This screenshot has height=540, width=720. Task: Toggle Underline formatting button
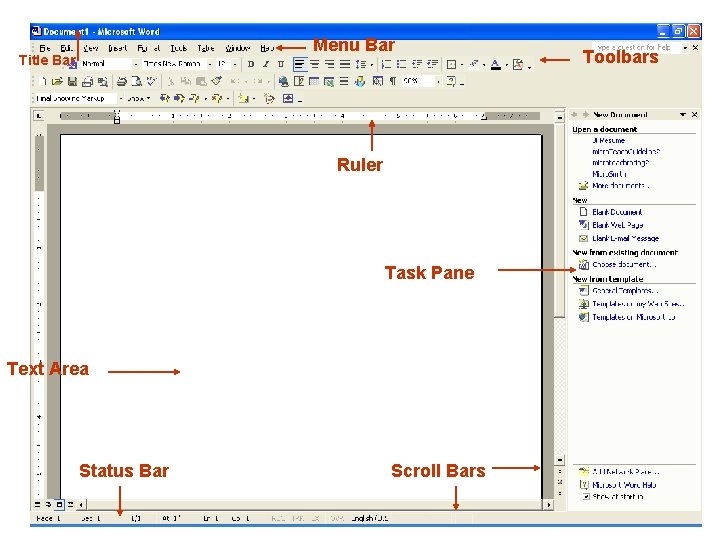click(281, 64)
